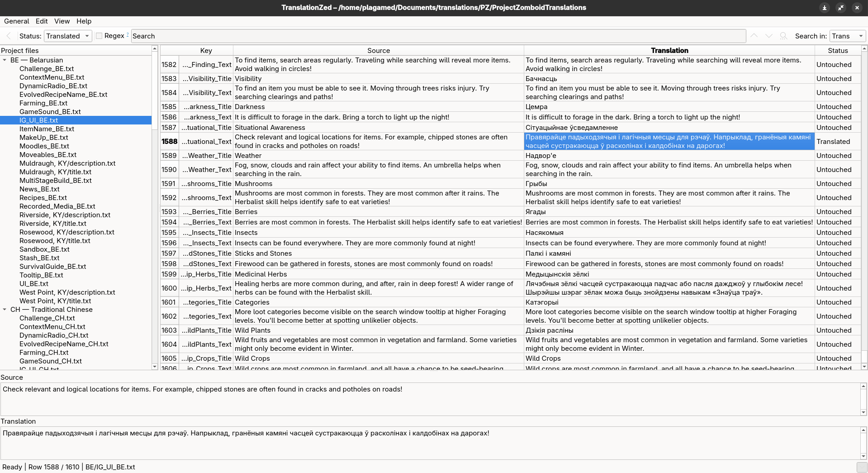Screen dimensions: 868x473
Task: Click row number 1600
Action: click(x=169, y=288)
